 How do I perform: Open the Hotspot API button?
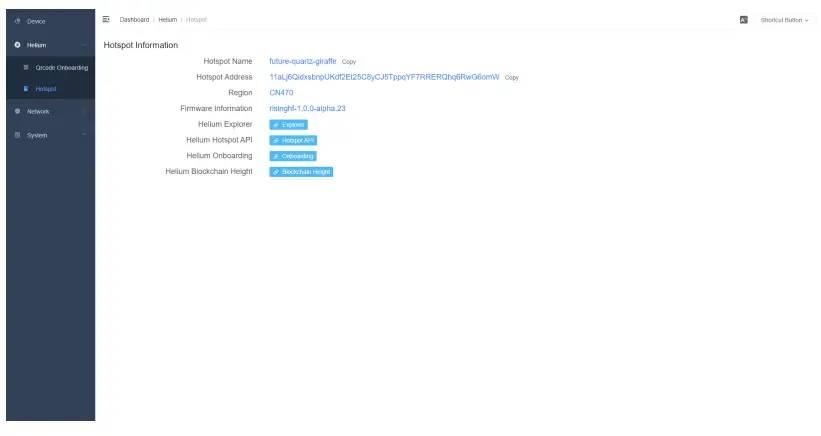pyautogui.click(x=293, y=140)
